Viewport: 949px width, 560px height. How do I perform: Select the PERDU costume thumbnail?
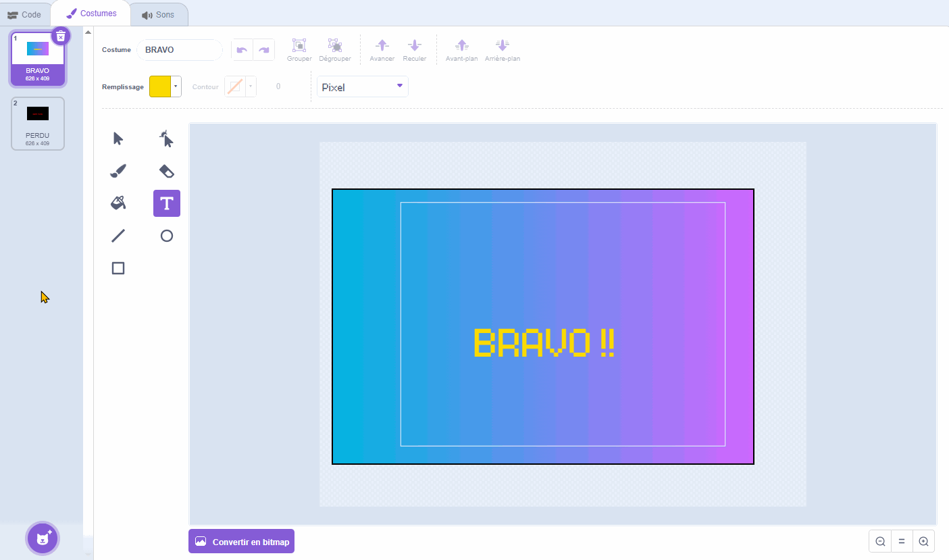[x=38, y=123]
